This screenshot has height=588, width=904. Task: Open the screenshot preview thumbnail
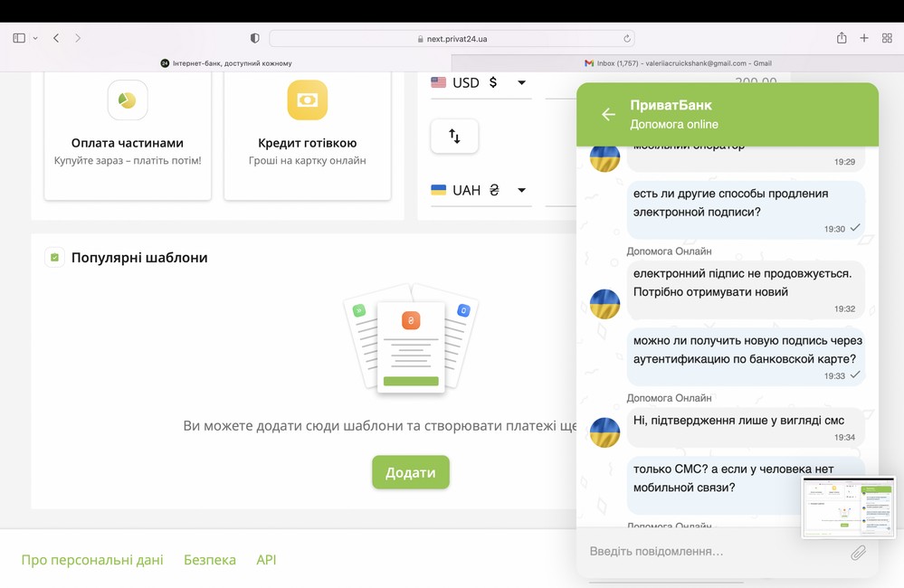[849, 507]
